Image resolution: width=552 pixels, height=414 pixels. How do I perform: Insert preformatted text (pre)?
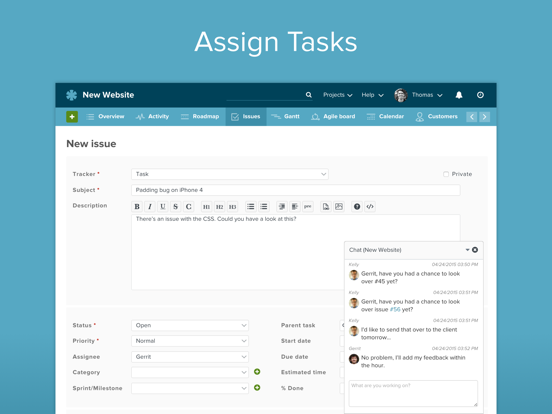pyautogui.click(x=308, y=207)
